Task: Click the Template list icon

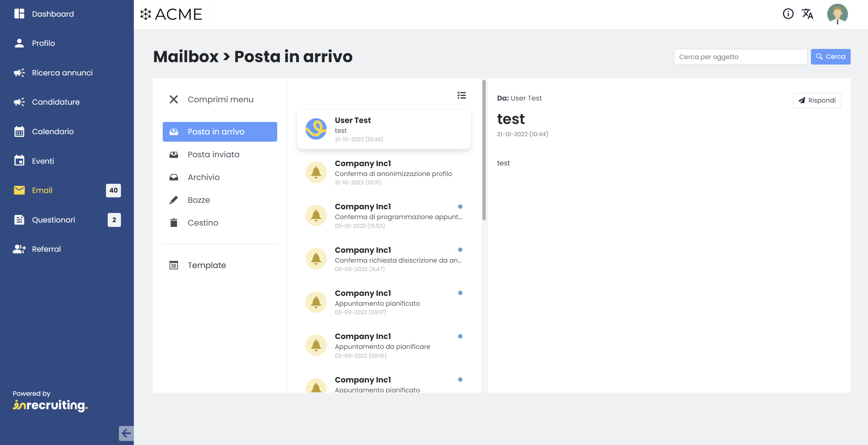Action: tap(174, 265)
